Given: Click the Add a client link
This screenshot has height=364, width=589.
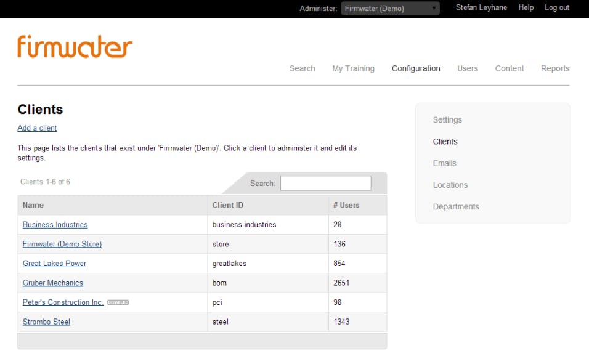Looking at the screenshot, I should (x=37, y=128).
